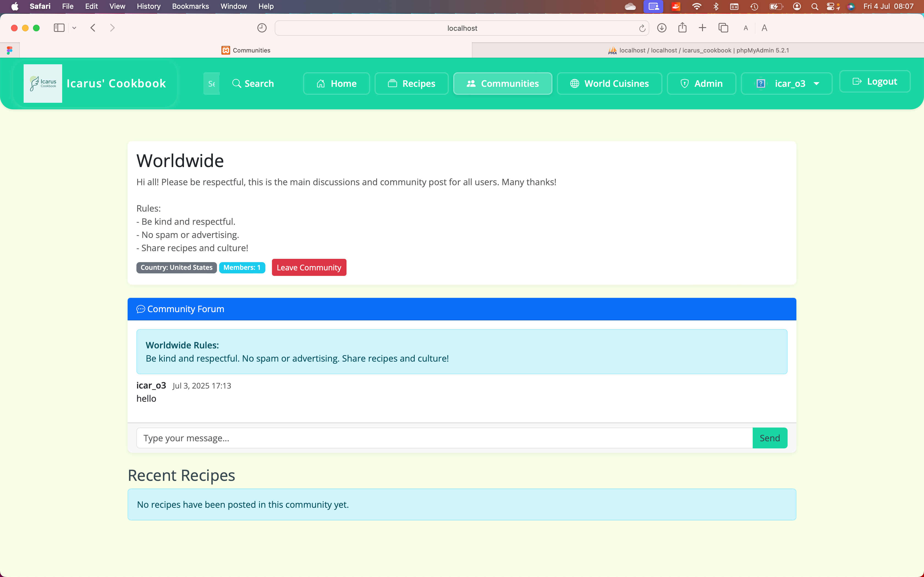Viewport: 924px width, 577px height.
Task: Click the Members: 1 badge
Action: pos(242,267)
